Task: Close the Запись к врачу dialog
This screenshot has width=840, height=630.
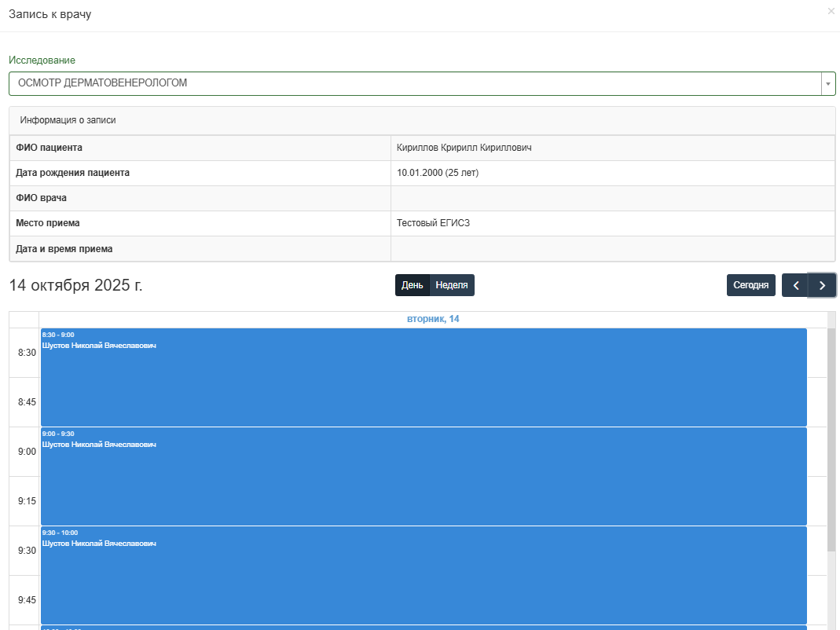Action: coord(831,12)
